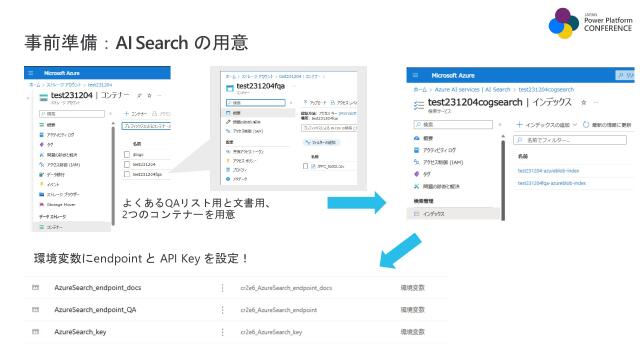Open test231204-azureblob-index link

pos(548,171)
